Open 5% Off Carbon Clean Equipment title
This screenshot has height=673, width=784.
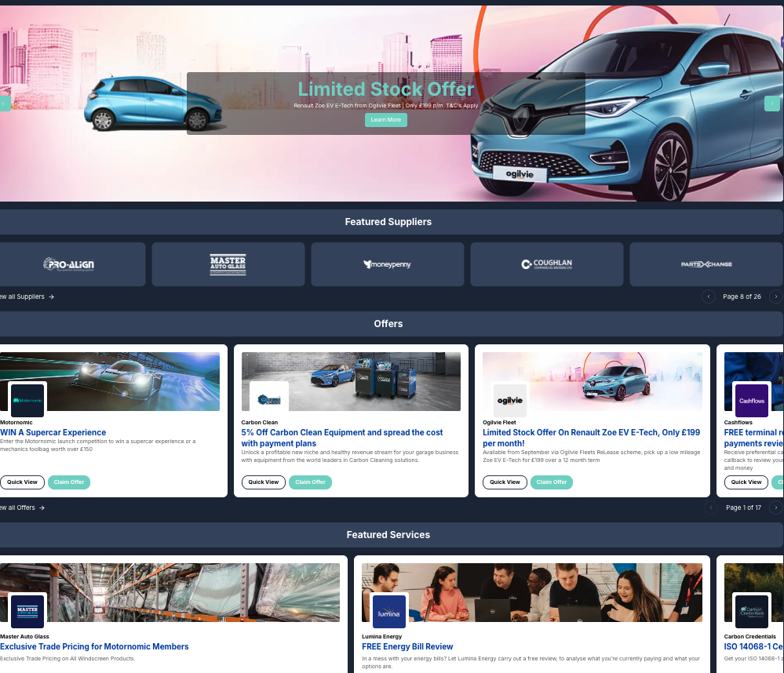342,438
